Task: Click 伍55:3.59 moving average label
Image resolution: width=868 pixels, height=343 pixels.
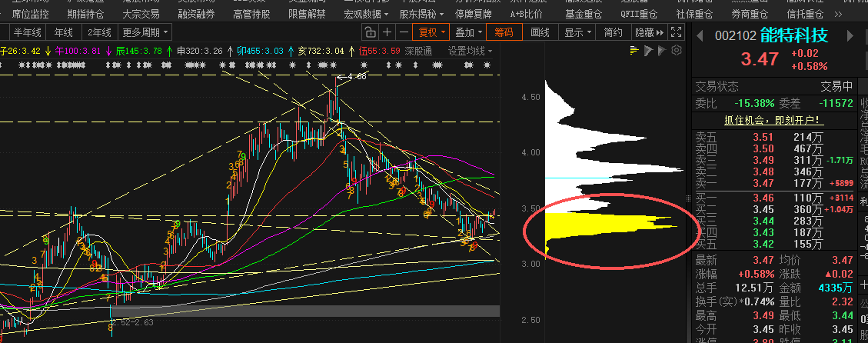Action: [379, 51]
